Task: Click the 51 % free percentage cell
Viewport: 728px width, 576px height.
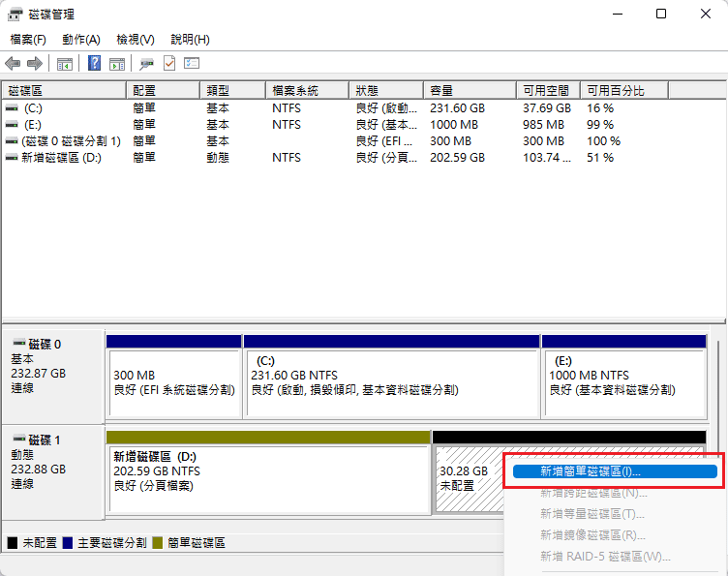Action: click(600, 158)
